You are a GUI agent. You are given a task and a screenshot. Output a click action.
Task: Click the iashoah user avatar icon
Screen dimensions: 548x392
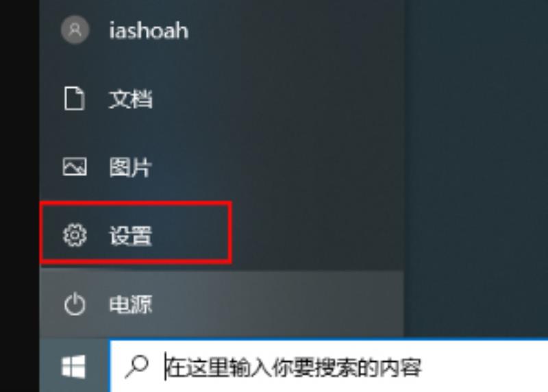[75, 29]
